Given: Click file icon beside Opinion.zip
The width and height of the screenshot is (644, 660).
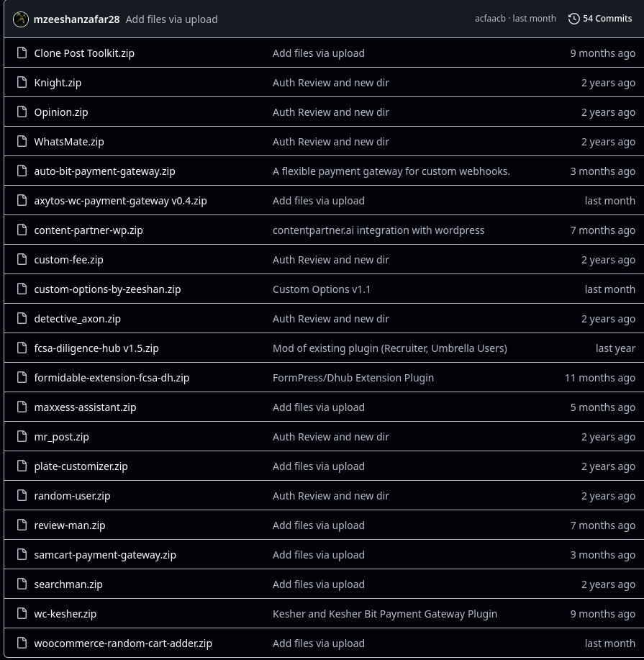Looking at the screenshot, I should click(22, 112).
